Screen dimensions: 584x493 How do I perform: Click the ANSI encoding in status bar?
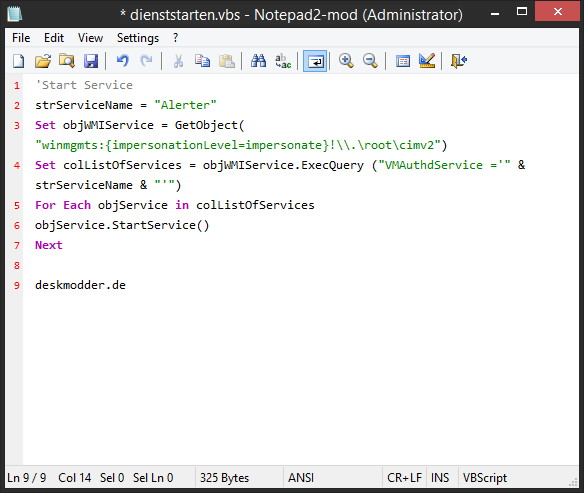click(x=301, y=478)
